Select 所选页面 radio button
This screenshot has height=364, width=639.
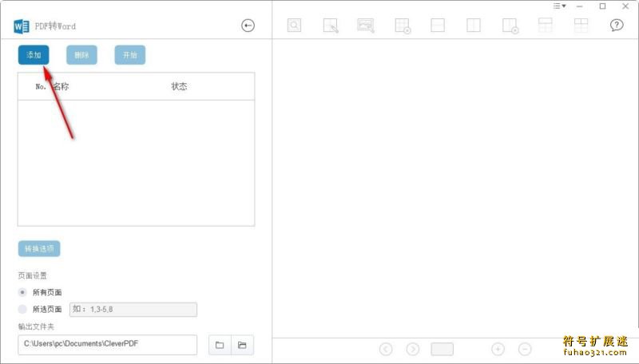click(x=22, y=310)
